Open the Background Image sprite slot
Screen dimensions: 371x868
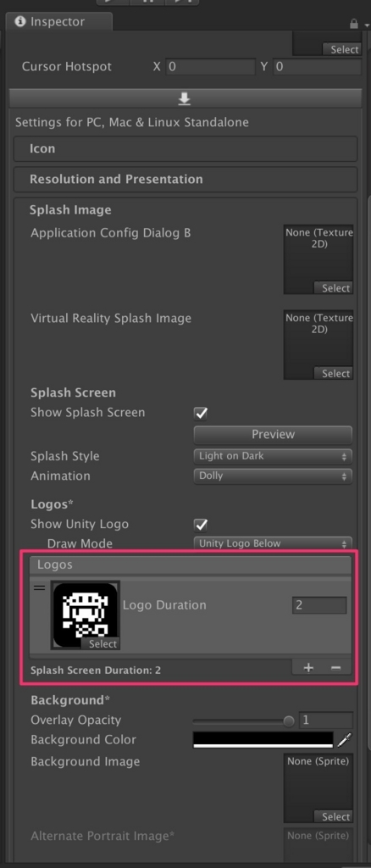(x=318, y=787)
